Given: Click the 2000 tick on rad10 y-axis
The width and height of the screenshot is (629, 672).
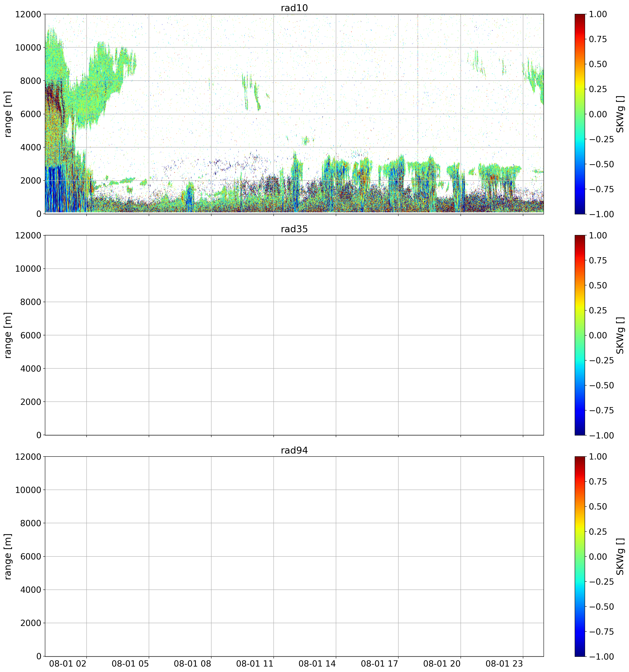Looking at the screenshot, I should click(31, 181).
